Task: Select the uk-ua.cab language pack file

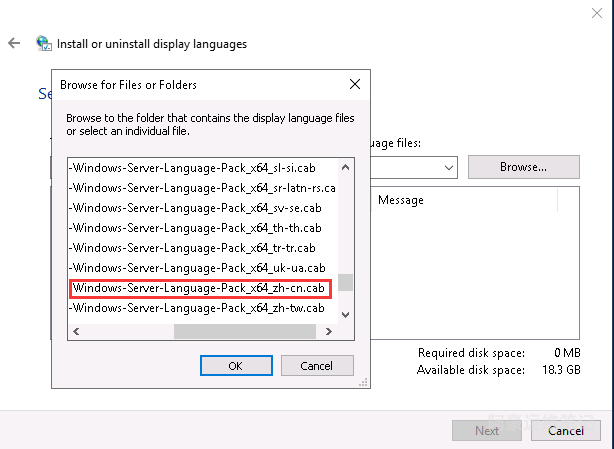Action: 198,268
